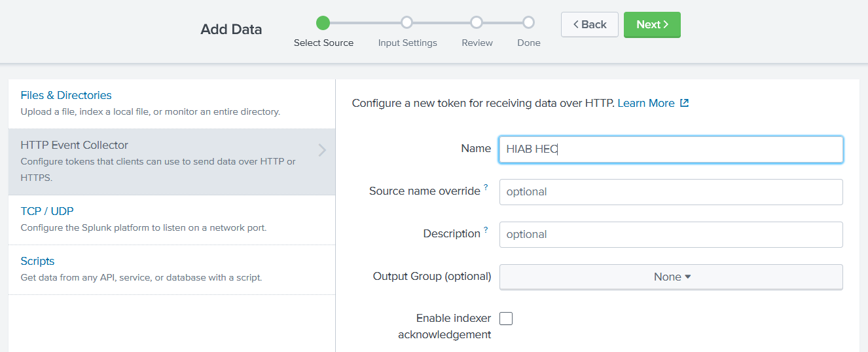
Task: Open the Learn More link
Action: 645,103
